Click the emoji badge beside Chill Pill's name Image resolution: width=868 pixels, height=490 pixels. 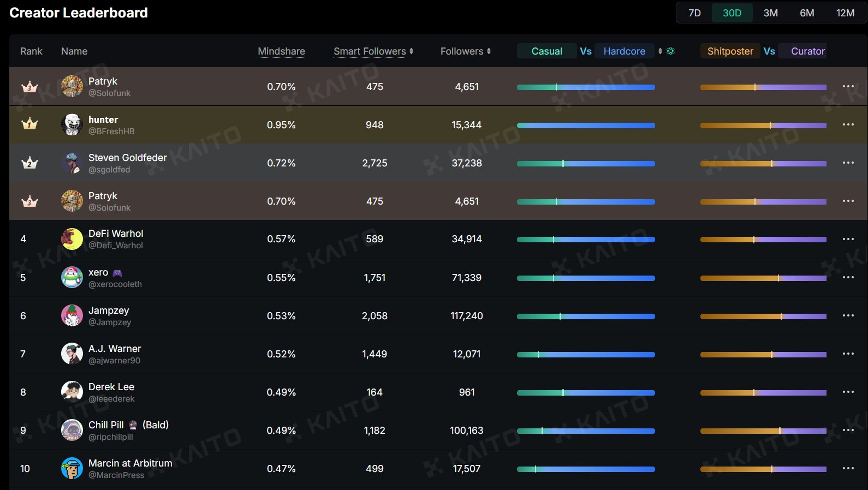click(x=133, y=425)
